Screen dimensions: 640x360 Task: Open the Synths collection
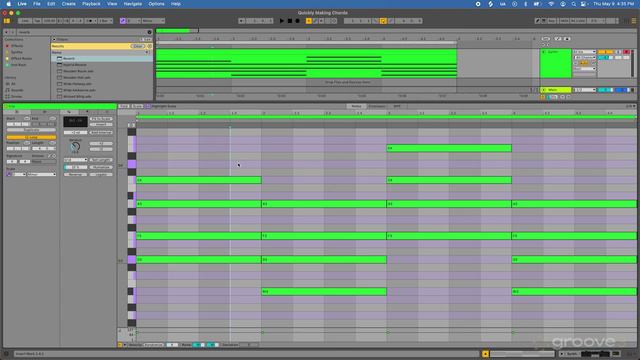coord(17,52)
